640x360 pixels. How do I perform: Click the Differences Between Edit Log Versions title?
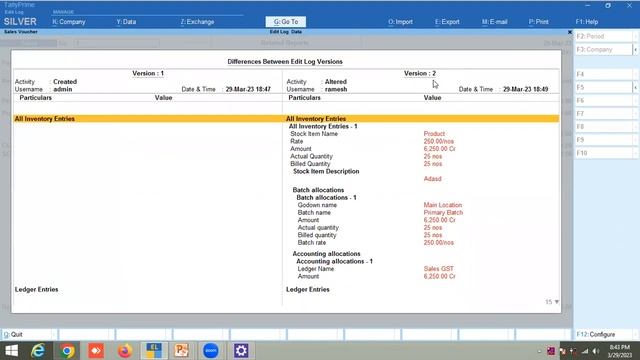pyautogui.click(x=285, y=62)
